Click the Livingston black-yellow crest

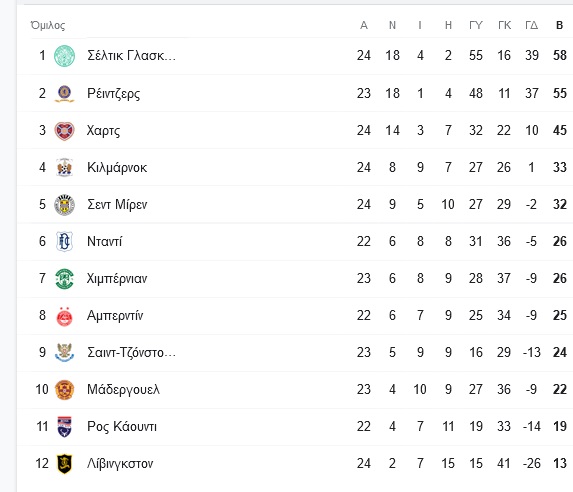pyautogui.click(x=64, y=463)
